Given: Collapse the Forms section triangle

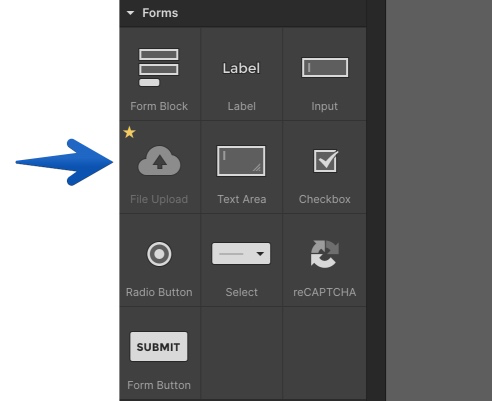Looking at the screenshot, I should [130, 13].
